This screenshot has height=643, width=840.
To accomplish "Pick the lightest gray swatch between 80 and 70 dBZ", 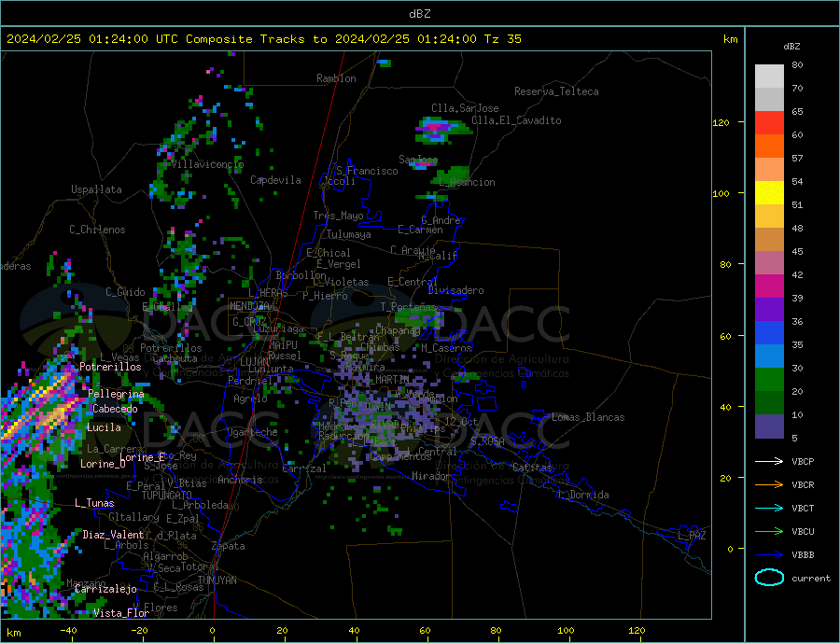I will click(x=769, y=77).
